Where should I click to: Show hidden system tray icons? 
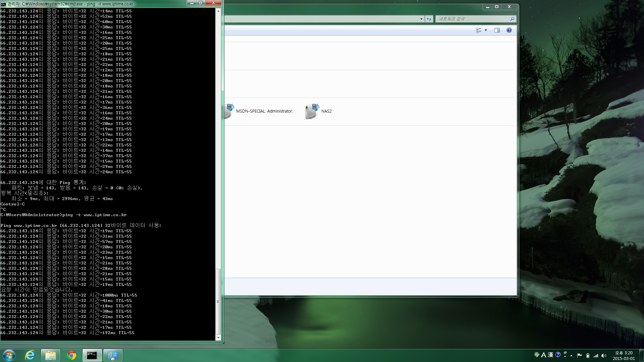click(x=571, y=355)
